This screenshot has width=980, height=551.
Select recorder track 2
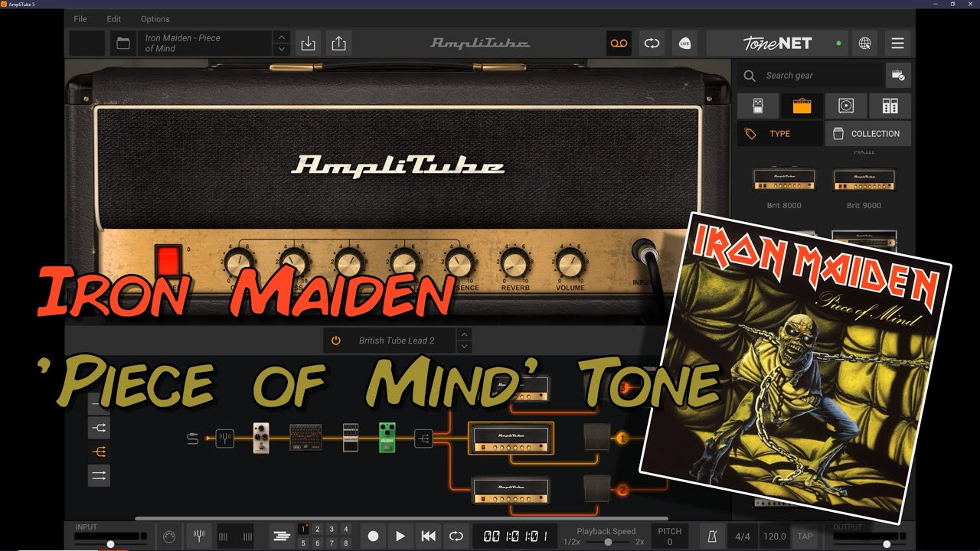317,529
